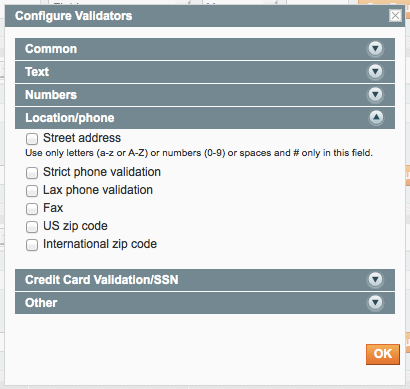Open the Other section title
This screenshot has width=410, height=389.
pos(41,303)
